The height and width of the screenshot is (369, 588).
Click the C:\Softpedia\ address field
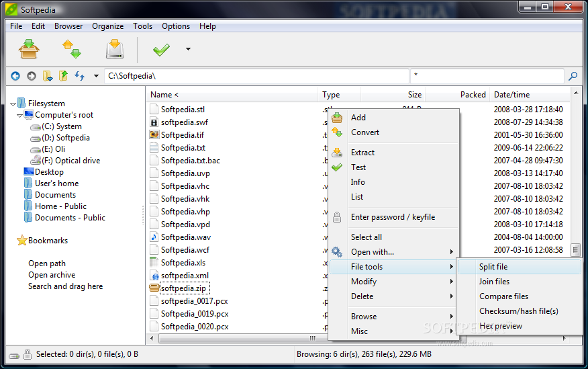click(x=256, y=76)
